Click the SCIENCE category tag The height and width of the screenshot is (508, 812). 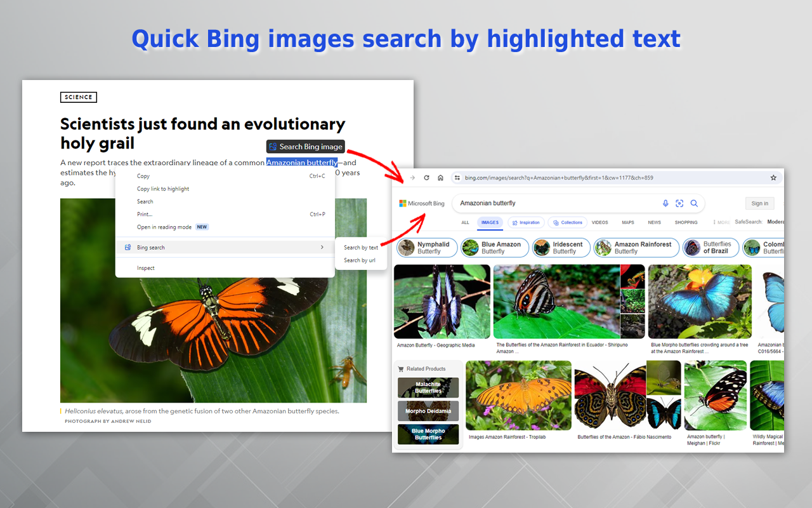(79, 97)
